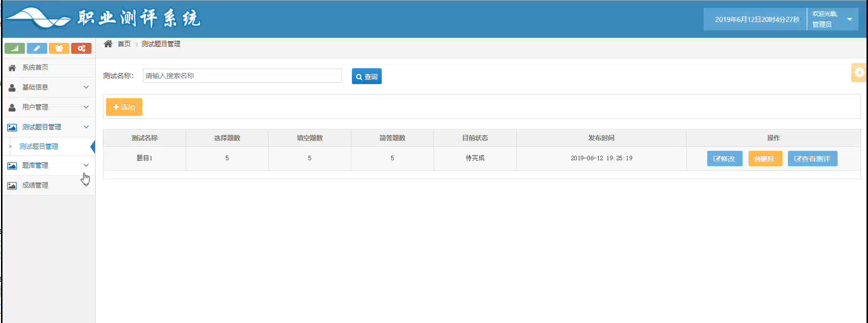The image size is (868, 323).
Task: Click the 成绩管理 picture icon
Action: [12, 186]
